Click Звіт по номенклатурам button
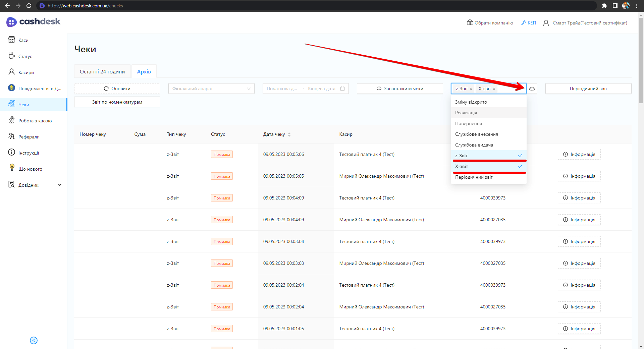The height and width of the screenshot is (349, 644). click(117, 102)
